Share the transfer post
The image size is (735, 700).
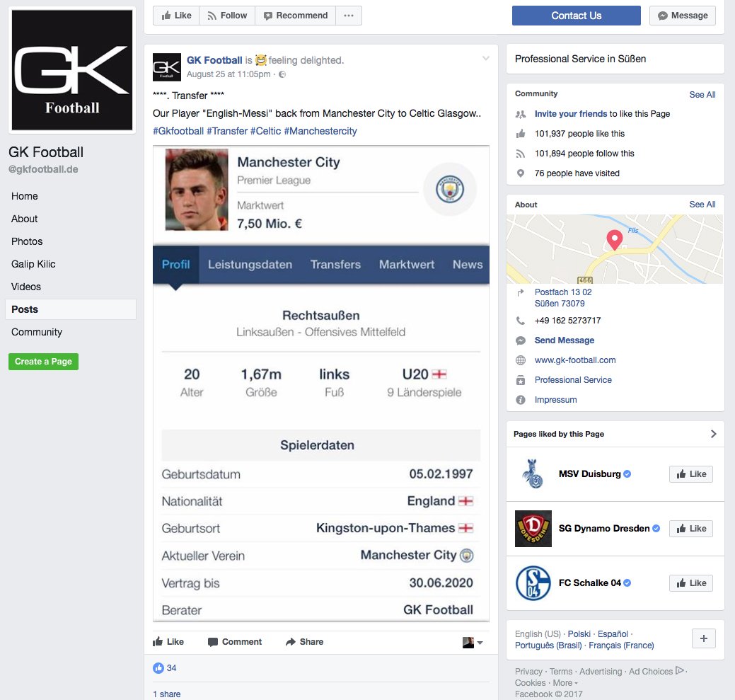click(x=305, y=641)
